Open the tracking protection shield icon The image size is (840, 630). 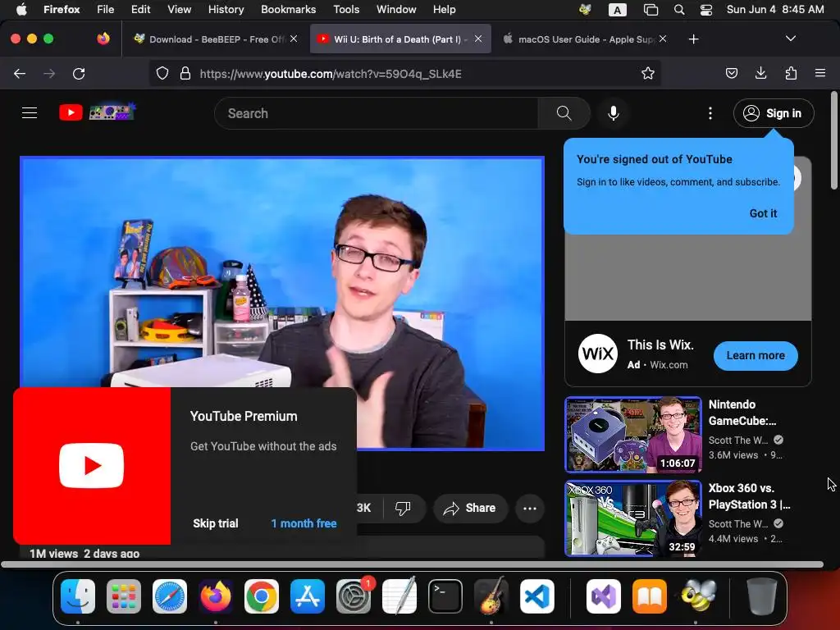click(162, 73)
